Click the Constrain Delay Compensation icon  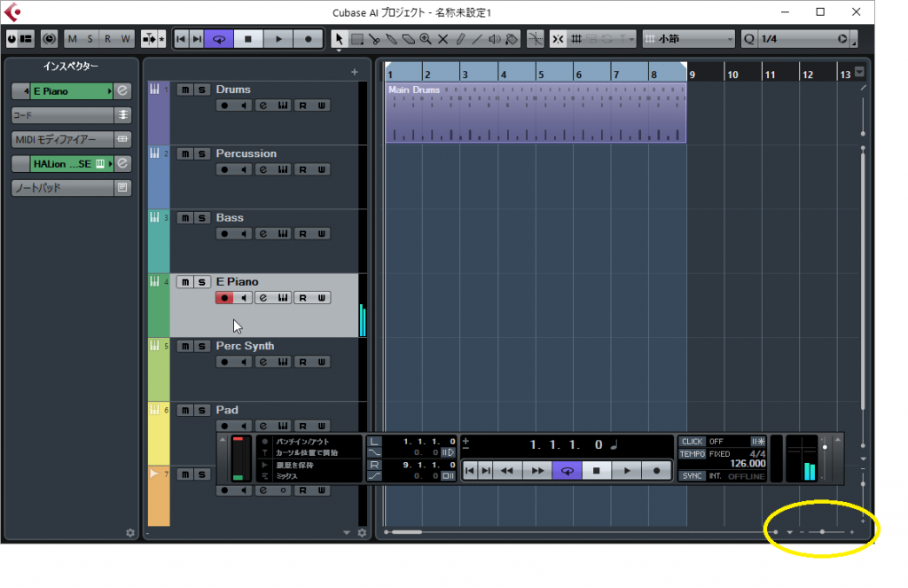(50, 39)
